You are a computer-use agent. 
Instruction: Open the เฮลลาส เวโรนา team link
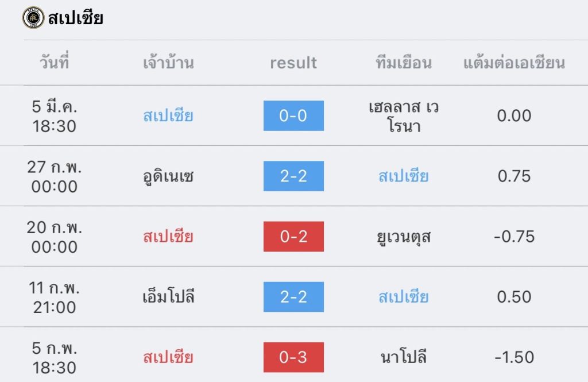point(404,115)
